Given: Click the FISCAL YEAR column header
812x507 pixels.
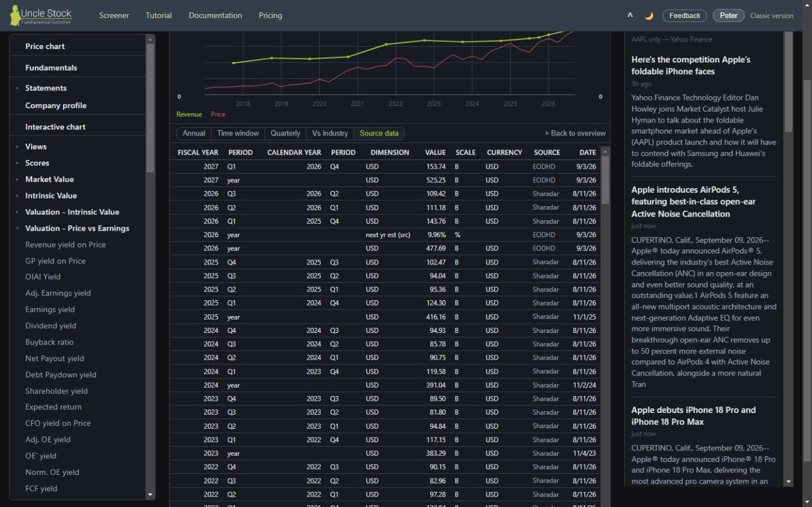Looking at the screenshot, I should point(198,152).
